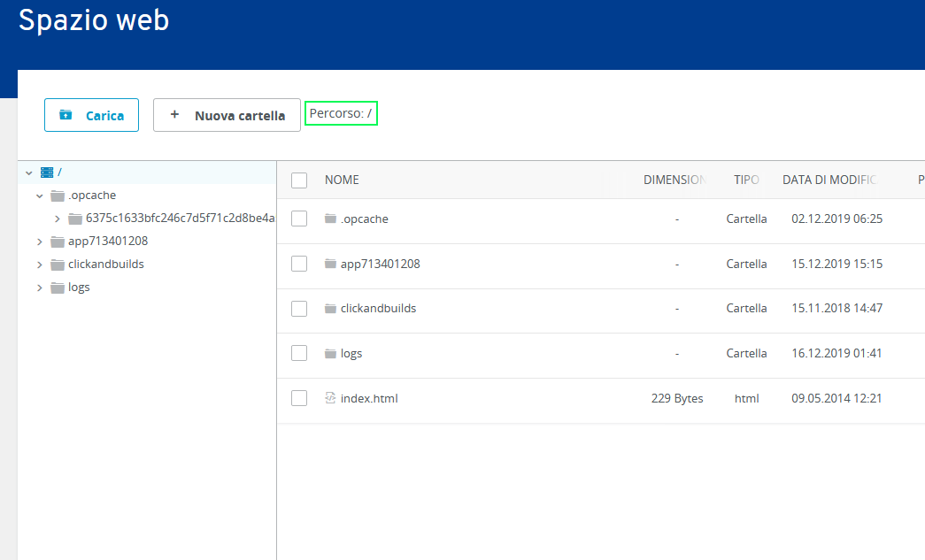Screen dimensions: 925x560
Task: Select the logs row checkbox in list
Action: click(x=299, y=353)
